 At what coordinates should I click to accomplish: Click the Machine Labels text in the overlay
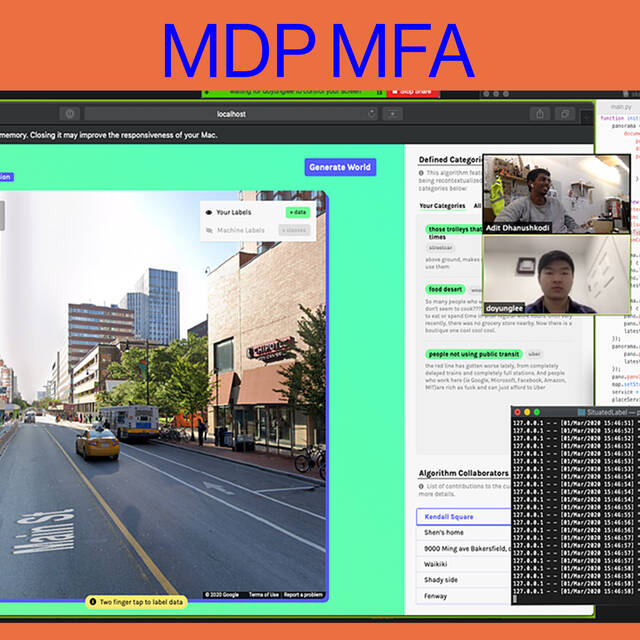(240, 231)
